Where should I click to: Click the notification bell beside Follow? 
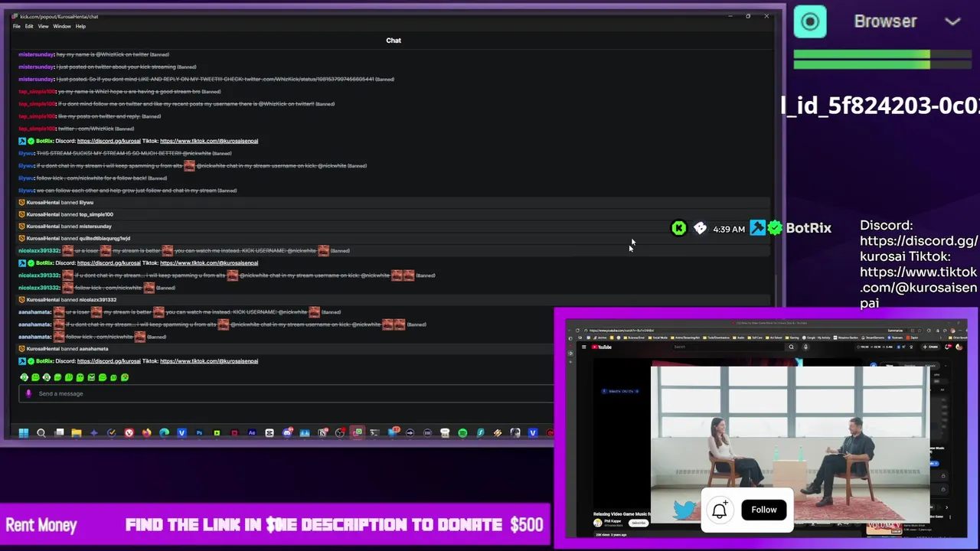[x=720, y=510]
